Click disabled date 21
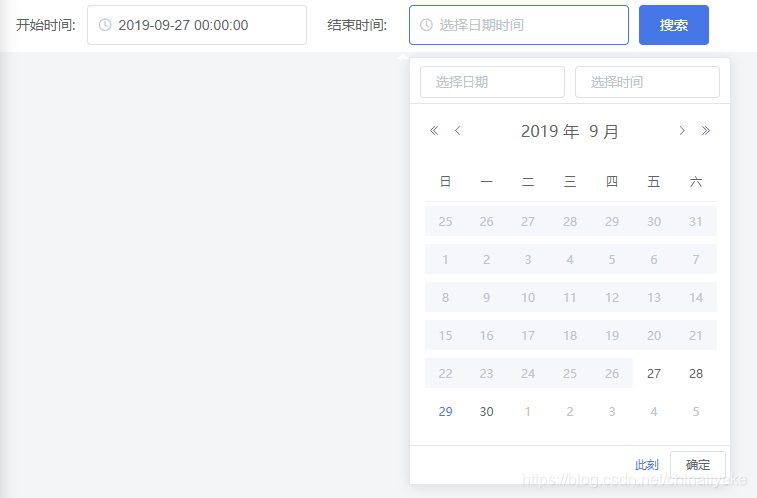This screenshot has height=498, width=757. pyautogui.click(x=696, y=335)
